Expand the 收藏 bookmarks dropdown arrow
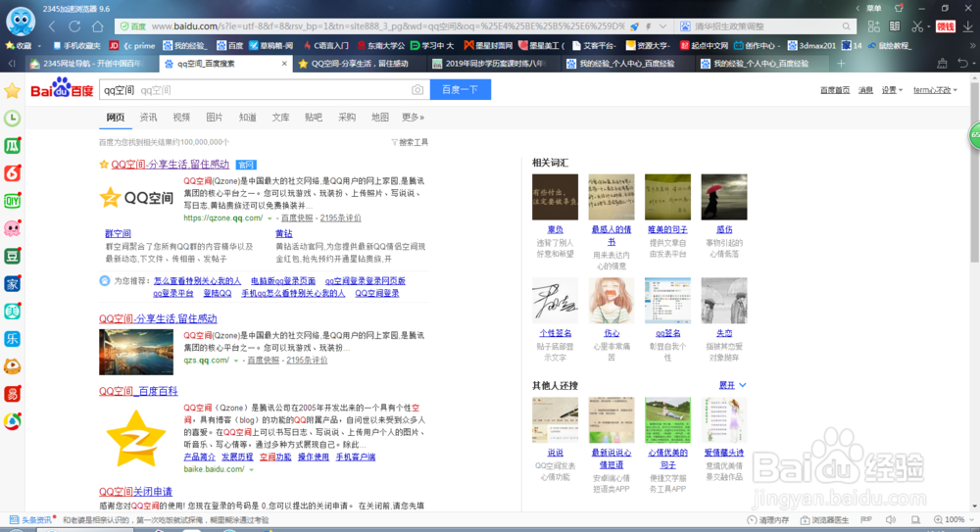 tap(39, 46)
